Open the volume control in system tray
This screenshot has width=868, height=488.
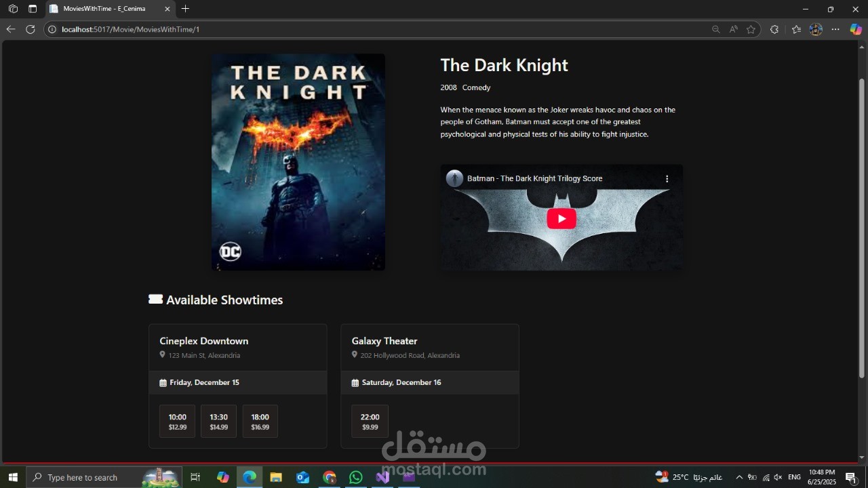(x=778, y=477)
